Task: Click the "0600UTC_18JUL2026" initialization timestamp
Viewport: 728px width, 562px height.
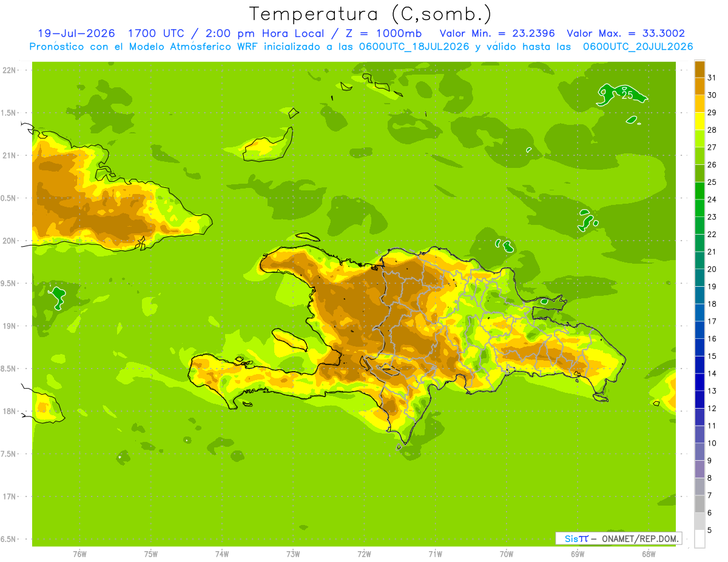Action: (414, 47)
